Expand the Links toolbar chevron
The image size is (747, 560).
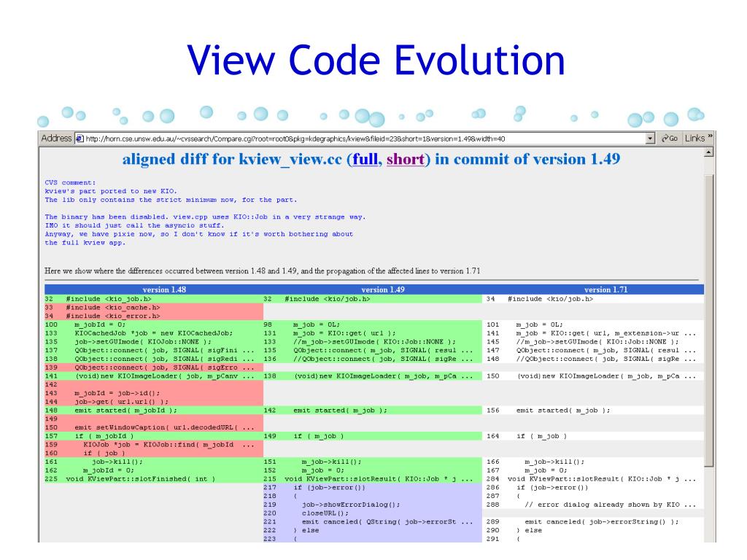[x=710, y=136]
